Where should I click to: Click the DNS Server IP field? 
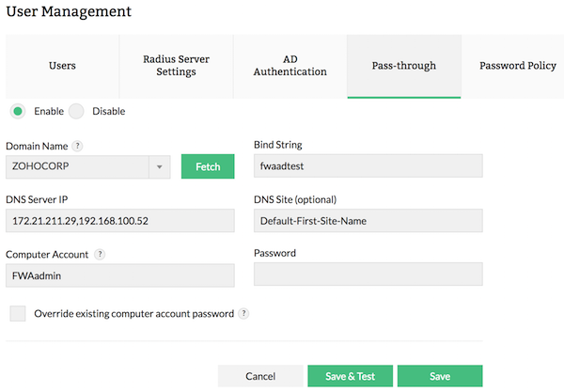tap(119, 220)
